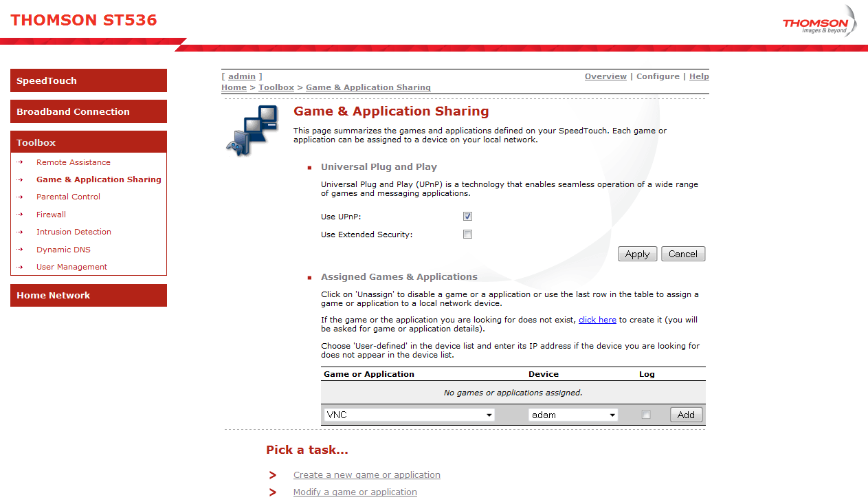Uncheck the Use UPnP checkbox
Viewport: 868px width, 502px height.
click(467, 217)
